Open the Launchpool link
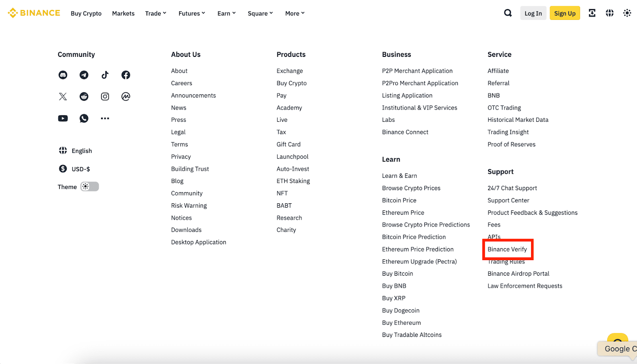Image resolution: width=637 pixels, height=364 pixels. [293, 157]
